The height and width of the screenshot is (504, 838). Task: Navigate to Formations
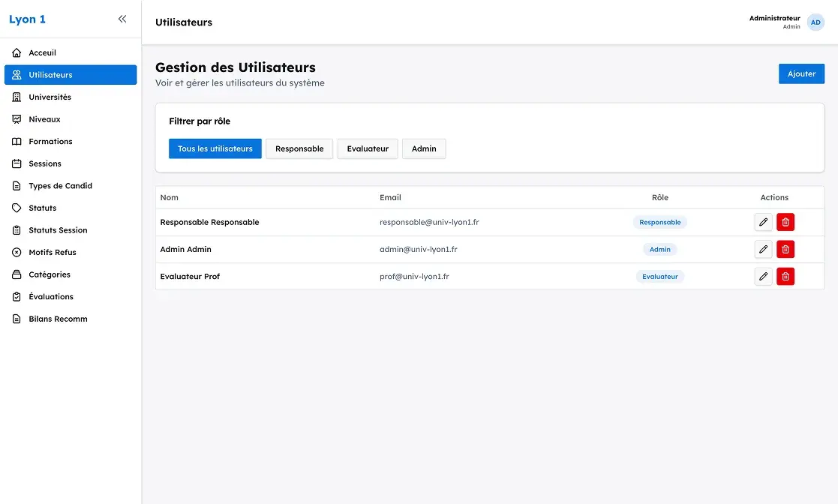(71, 142)
